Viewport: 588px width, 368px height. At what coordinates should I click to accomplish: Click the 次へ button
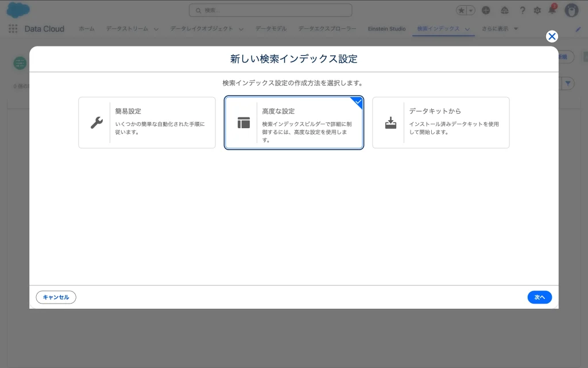[539, 297]
